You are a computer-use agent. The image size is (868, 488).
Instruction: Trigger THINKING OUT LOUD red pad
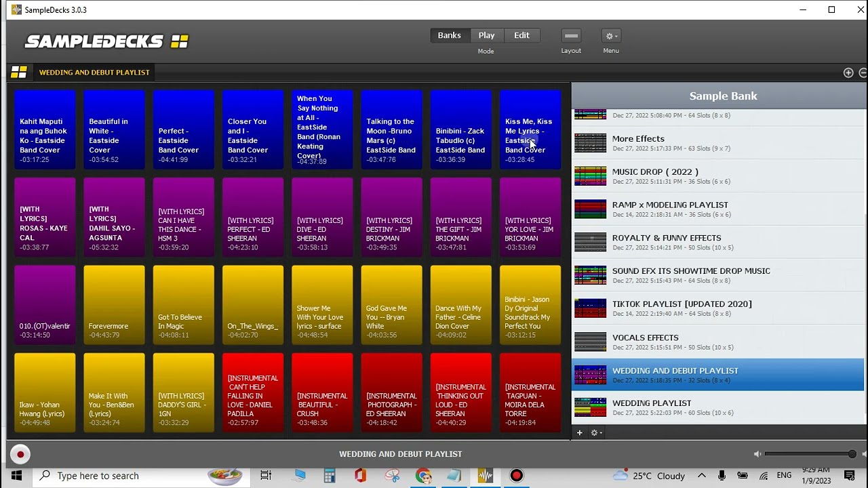pyautogui.click(x=460, y=392)
